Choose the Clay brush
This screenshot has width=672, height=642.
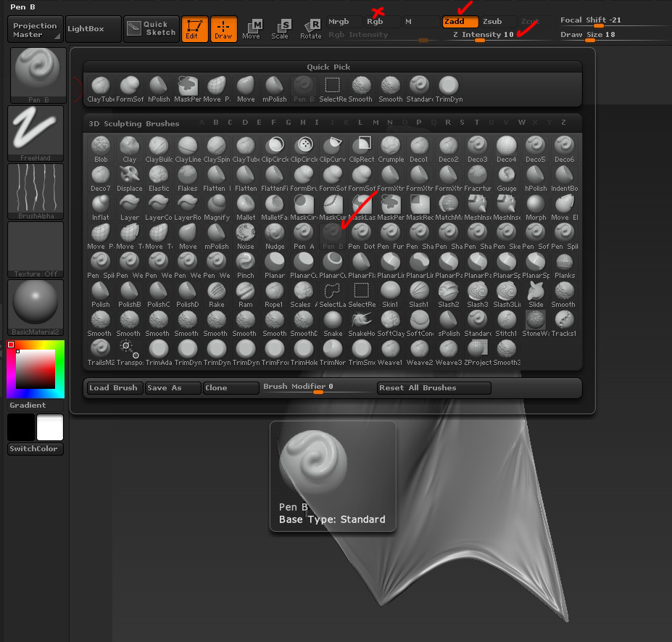pos(130,149)
